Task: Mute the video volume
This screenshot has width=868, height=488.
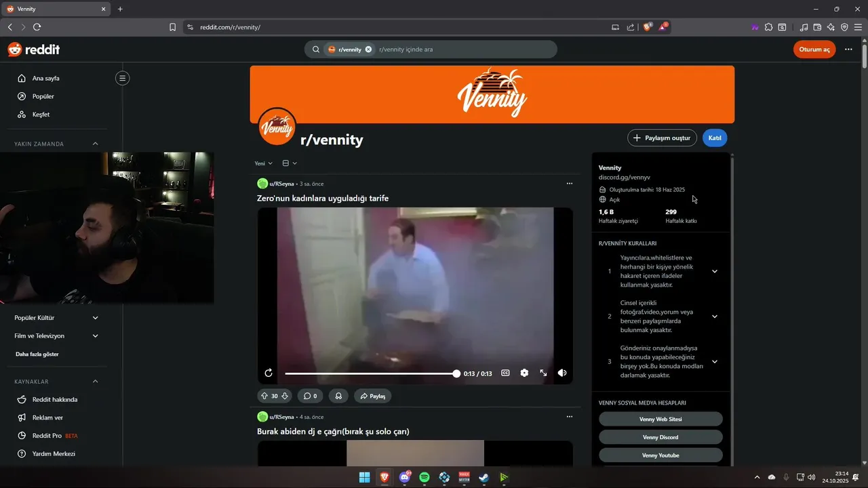Action: pos(562,373)
